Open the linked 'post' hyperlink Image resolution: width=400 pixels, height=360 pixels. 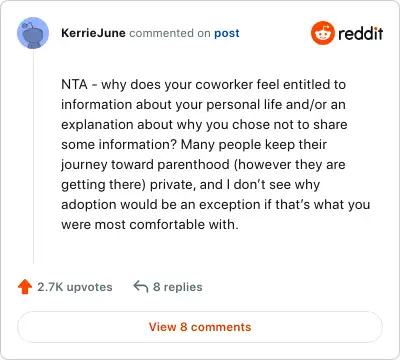(x=227, y=33)
